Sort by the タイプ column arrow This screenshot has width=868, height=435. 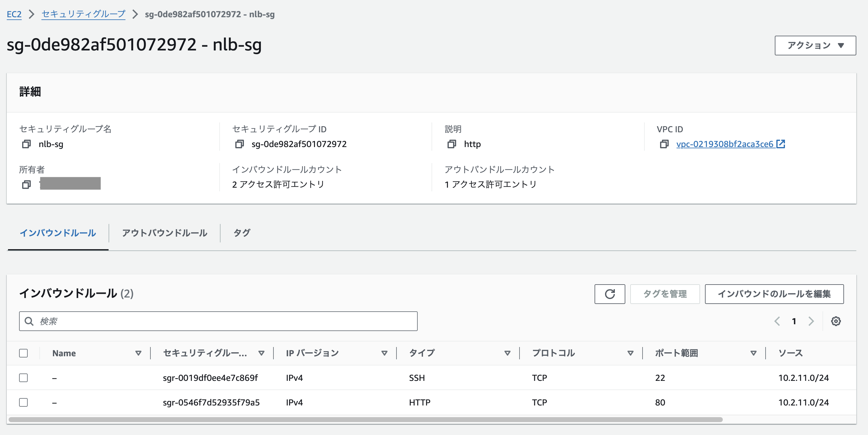pyautogui.click(x=507, y=353)
